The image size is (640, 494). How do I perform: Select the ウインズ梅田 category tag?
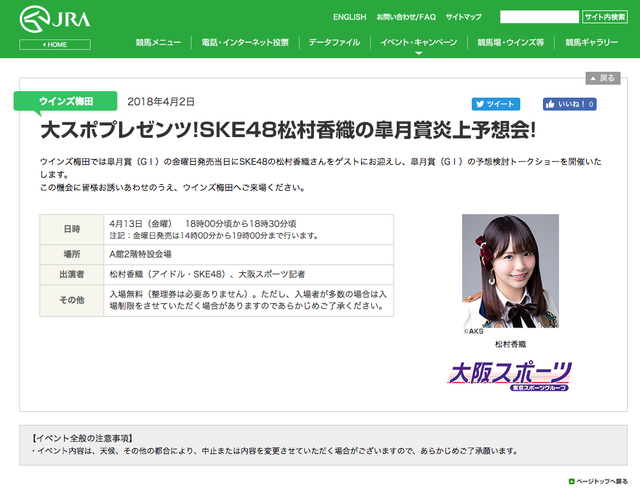[65, 101]
